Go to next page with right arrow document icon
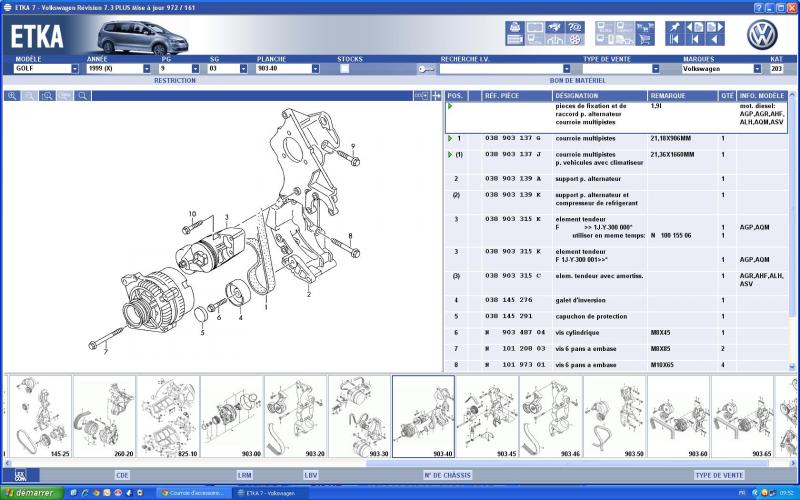The image size is (800, 500). [715, 28]
